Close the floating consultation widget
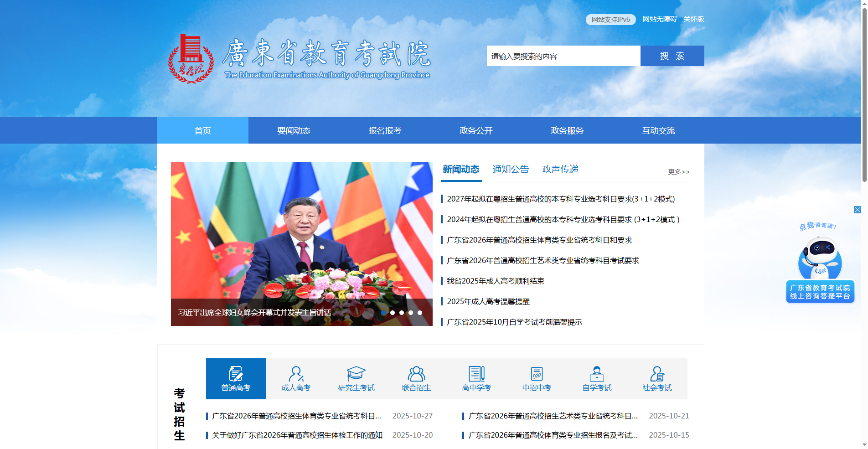 coord(858,210)
